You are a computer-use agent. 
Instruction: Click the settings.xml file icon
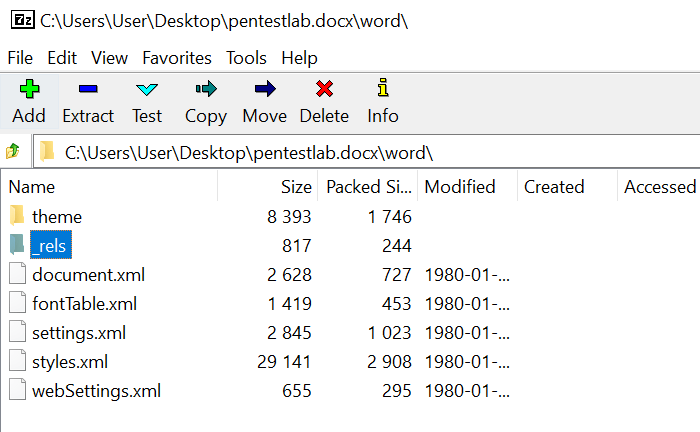point(17,332)
